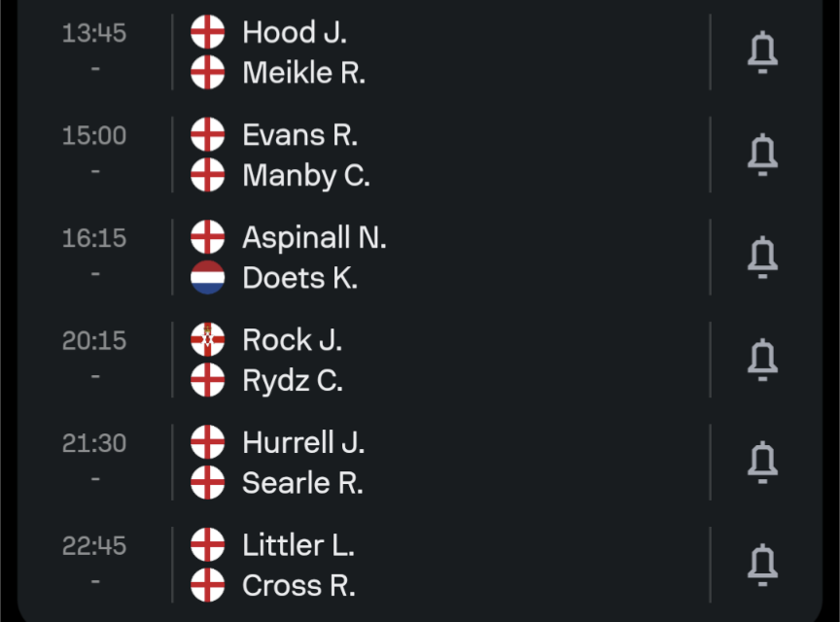Click bell icon for Hurrell vs Searle match
This screenshot has height=622, width=840.
click(762, 463)
